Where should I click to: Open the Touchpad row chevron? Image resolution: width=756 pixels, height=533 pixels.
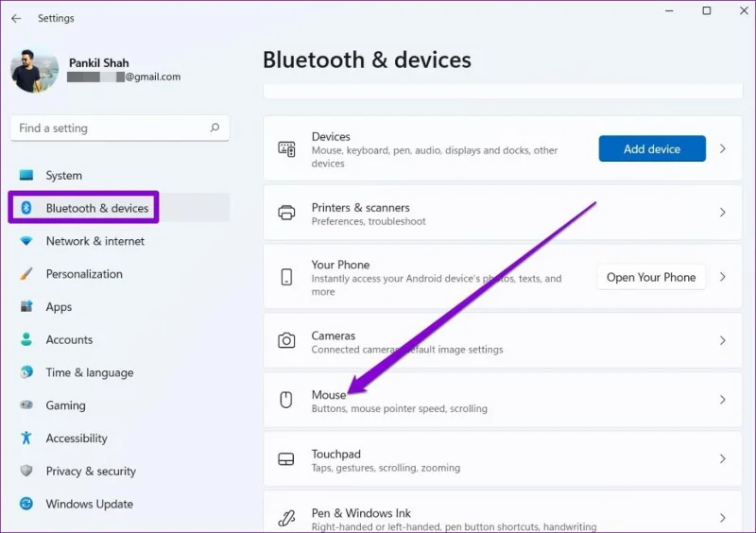722,458
